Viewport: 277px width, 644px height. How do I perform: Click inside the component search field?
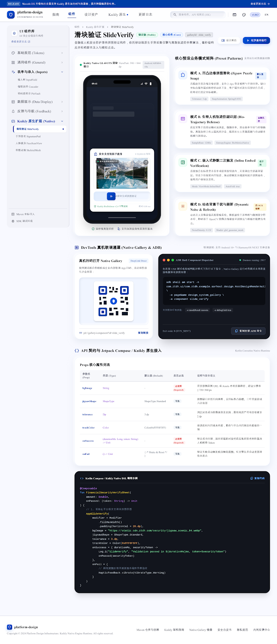point(198,14)
